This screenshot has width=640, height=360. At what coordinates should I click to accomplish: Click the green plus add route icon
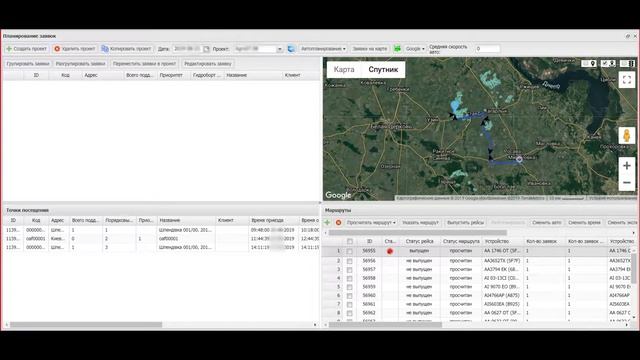(x=327, y=222)
